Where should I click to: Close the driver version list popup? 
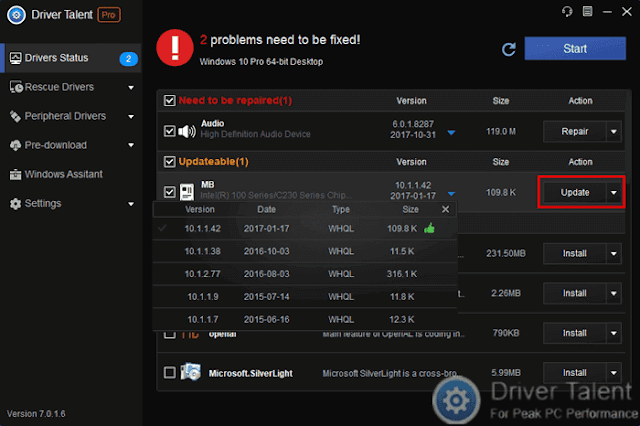(x=445, y=209)
